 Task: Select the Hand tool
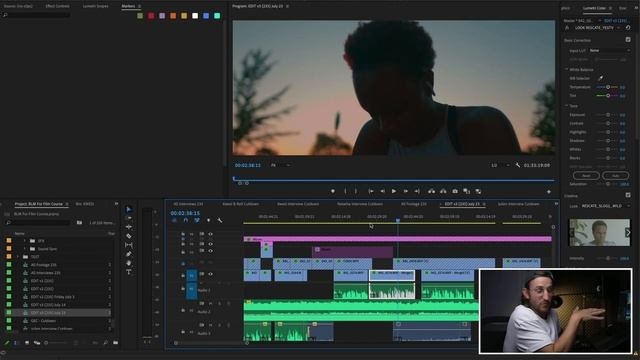(129, 263)
